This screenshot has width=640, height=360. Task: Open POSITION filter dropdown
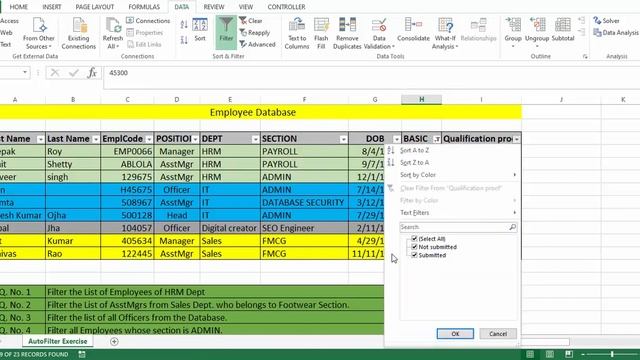pos(195,139)
